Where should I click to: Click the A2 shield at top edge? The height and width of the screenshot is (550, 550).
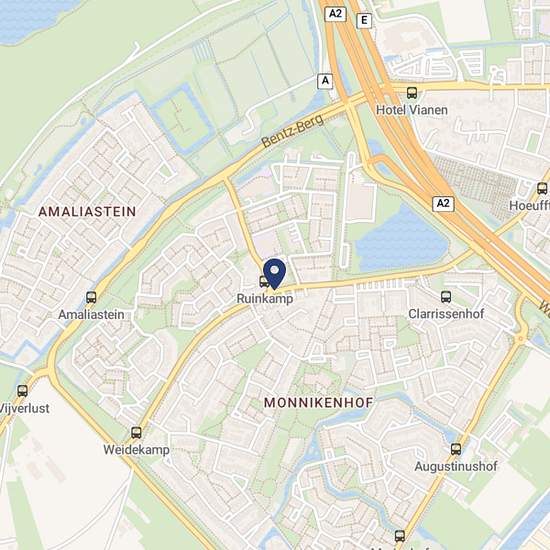(x=335, y=14)
